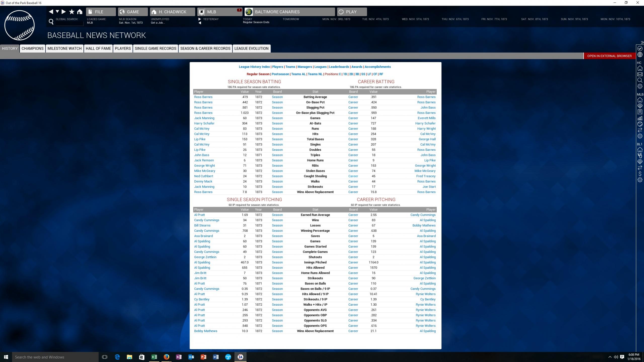
Task: Collapse the right sidebar with double chevron
Action: coord(642,43)
